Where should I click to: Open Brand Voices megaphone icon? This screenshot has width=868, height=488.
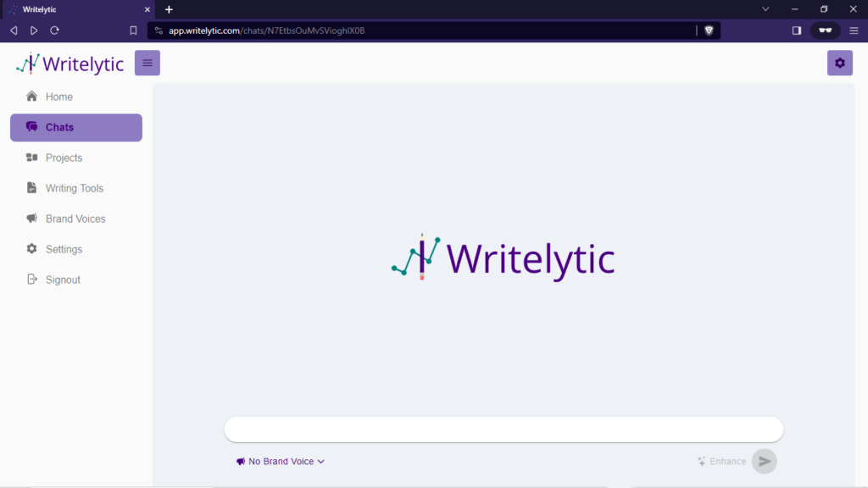tap(32, 219)
